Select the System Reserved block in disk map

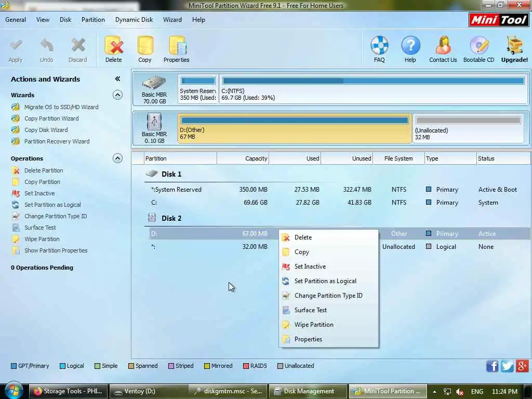coord(198,89)
